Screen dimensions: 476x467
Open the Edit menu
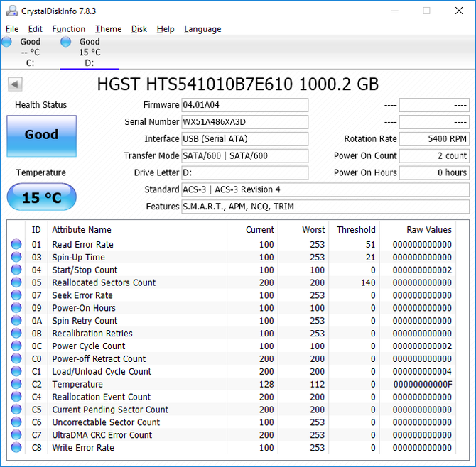point(36,29)
